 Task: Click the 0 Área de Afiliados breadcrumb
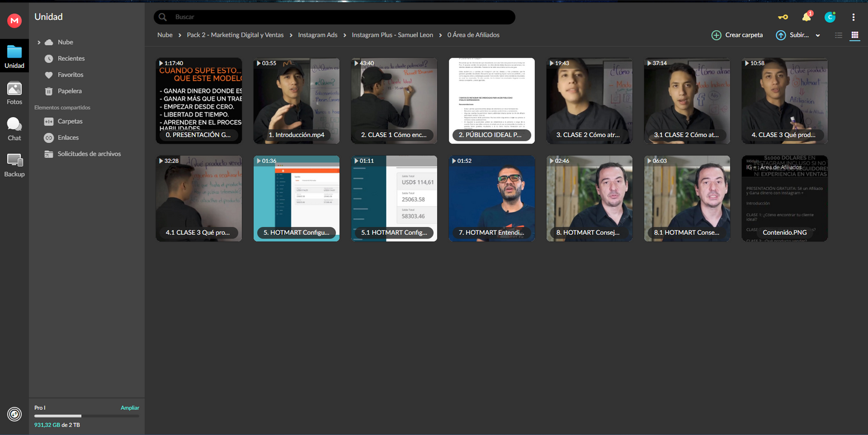[x=473, y=35]
